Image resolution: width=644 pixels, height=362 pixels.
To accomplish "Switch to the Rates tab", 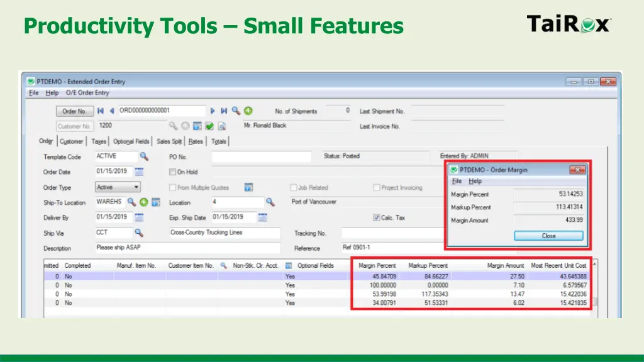I will [x=196, y=141].
